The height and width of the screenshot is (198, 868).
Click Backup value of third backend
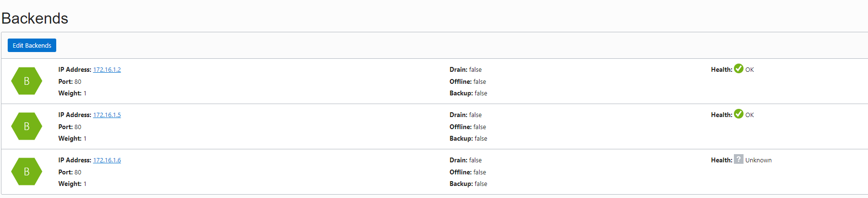pos(481,184)
